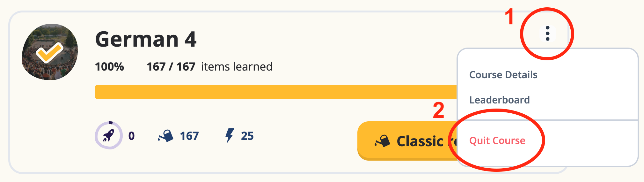Click the watering can review icon

(166, 136)
